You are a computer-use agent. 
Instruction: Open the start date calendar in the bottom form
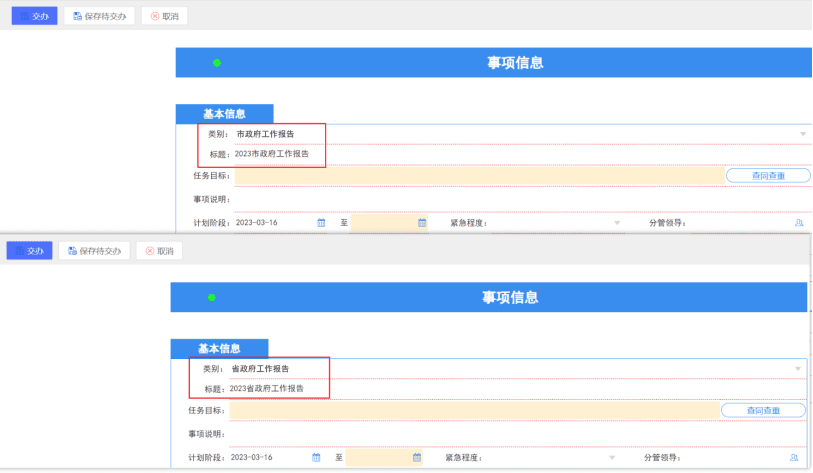tap(316, 457)
